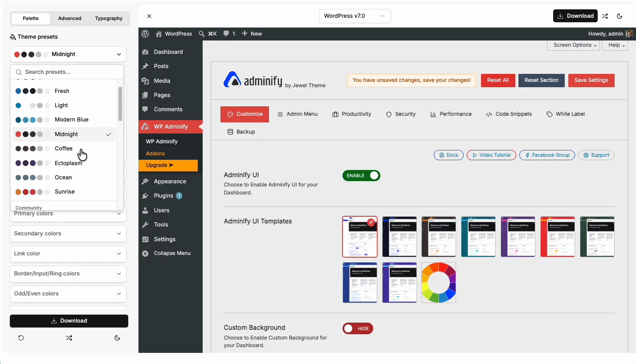The width and height of the screenshot is (636, 364).
Task: Open the Admin Menu tab
Action: pos(298,114)
